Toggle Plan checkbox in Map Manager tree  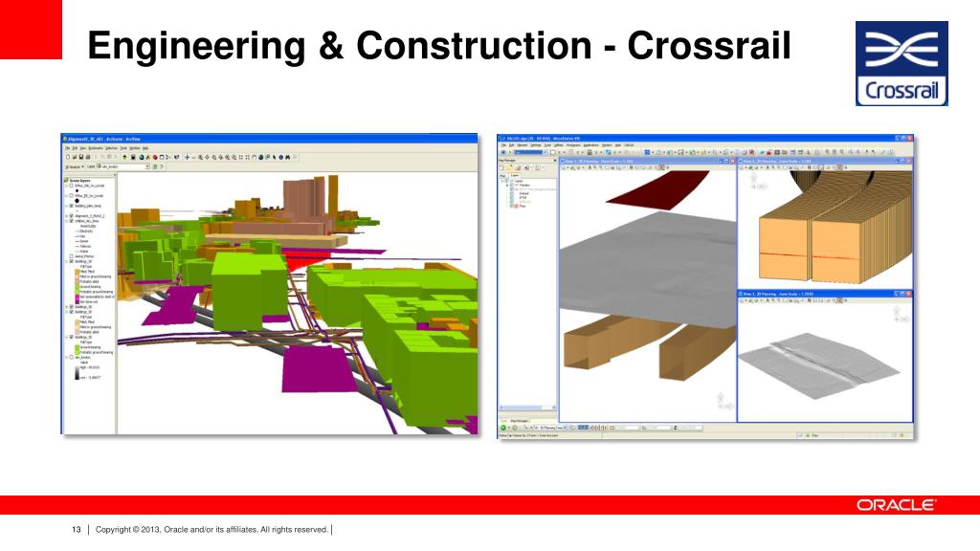click(511, 207)
